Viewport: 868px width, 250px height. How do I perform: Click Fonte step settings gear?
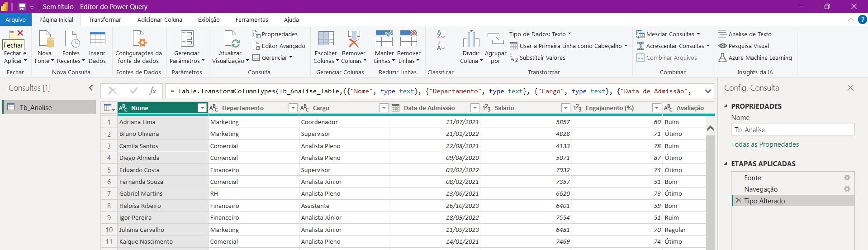[847, 178]
